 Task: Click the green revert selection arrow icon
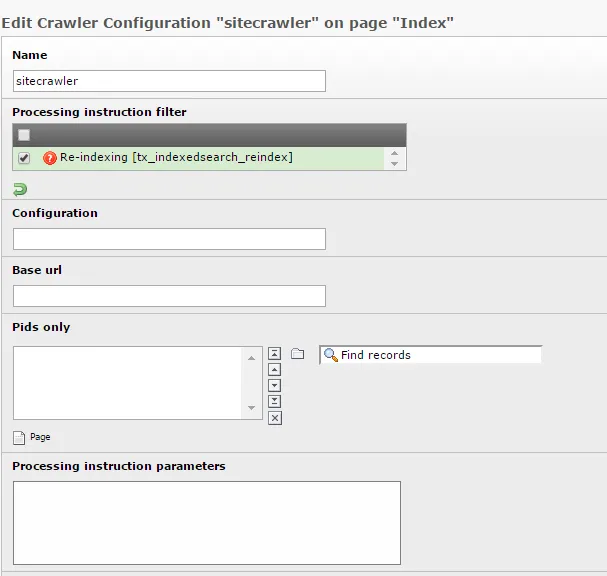pyautogui.click(x=20, y=189)
